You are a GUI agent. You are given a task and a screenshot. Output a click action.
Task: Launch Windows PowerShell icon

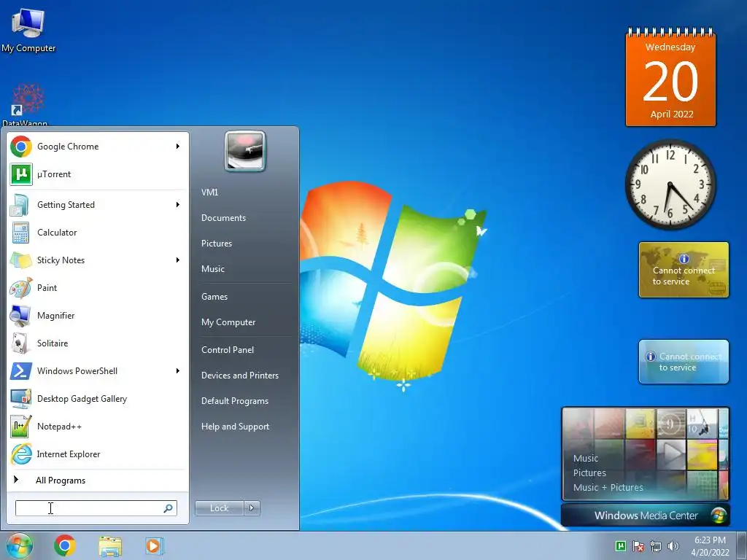point(21,371)
